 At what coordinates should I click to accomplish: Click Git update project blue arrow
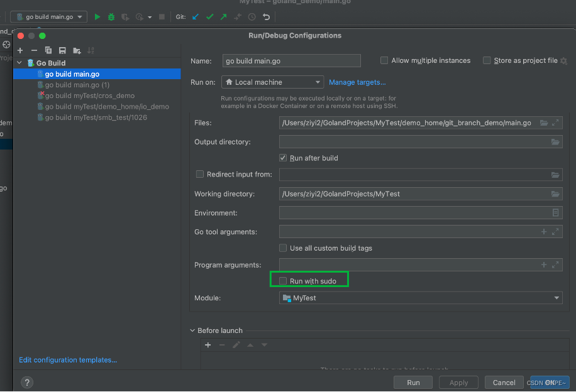pyautogui.click(x=196, y=17)
